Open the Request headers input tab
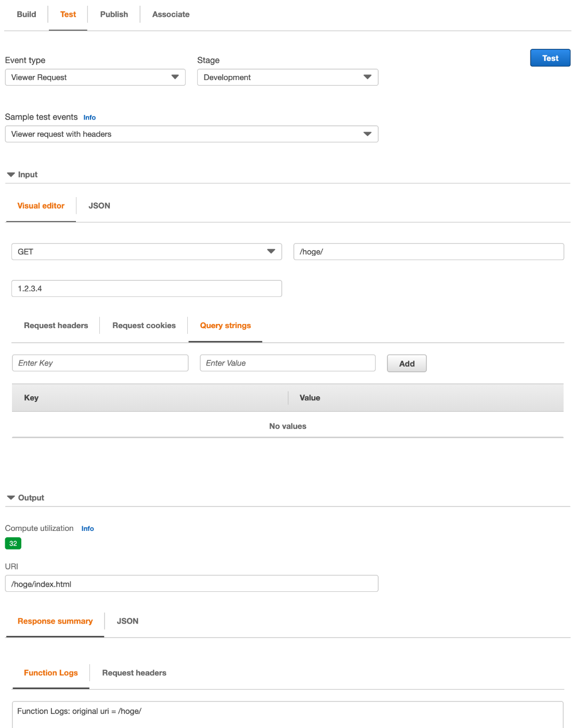 pyautogui.click(x=56, y=326)
